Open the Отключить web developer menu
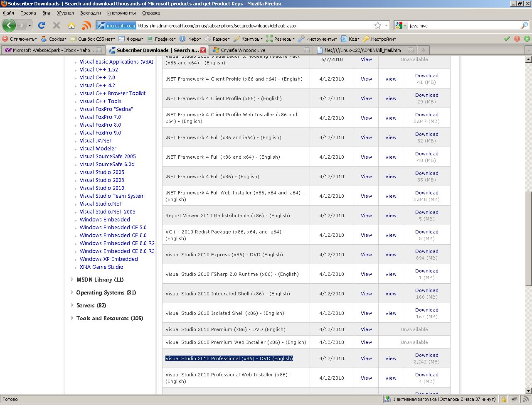Image resolution: width=532 pixels, height=405 pixels. 20,39
